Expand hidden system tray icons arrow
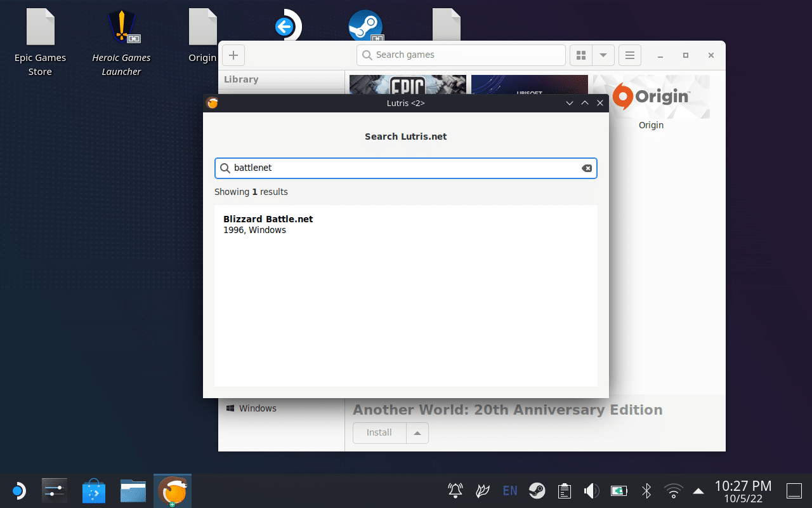812x508 pixels. coord(698,491)
